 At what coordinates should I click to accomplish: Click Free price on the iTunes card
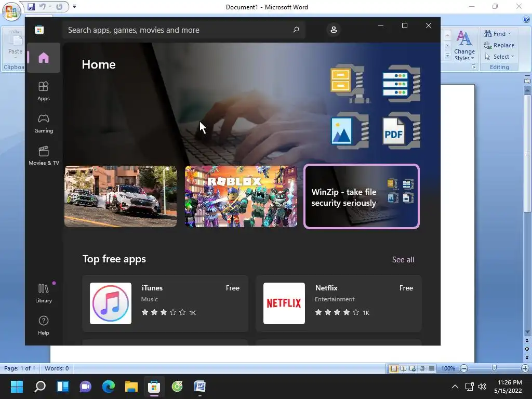coord(233,288)
